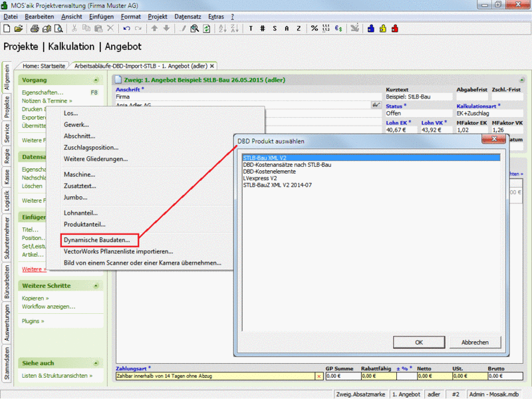Click the second print icon with pages
This screenshot has width=532, height=399.
coord(47,29)
